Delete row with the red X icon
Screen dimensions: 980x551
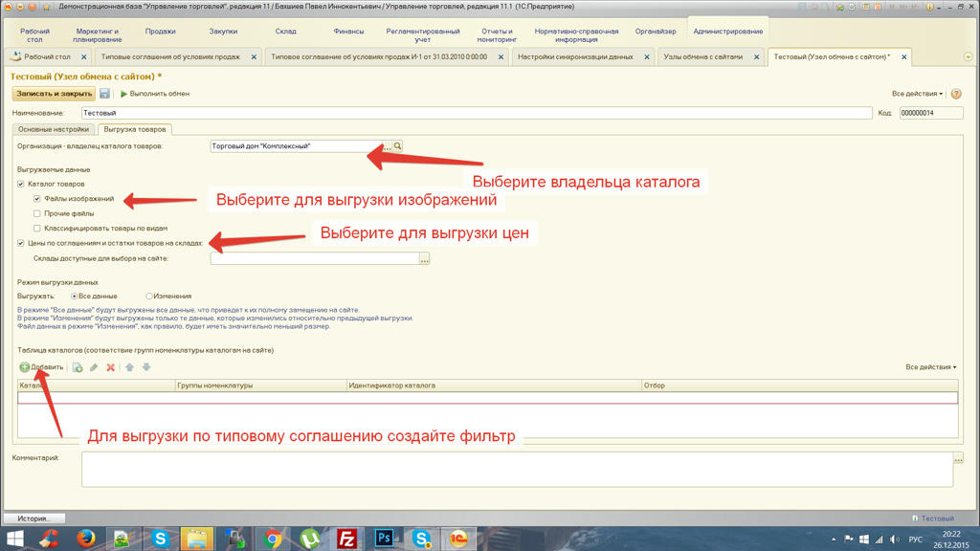tap(111, 367)
